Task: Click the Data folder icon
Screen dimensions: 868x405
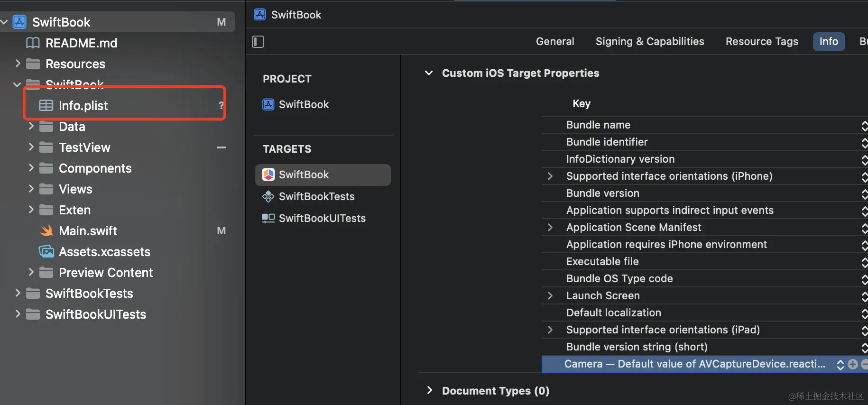Action: 46,126
